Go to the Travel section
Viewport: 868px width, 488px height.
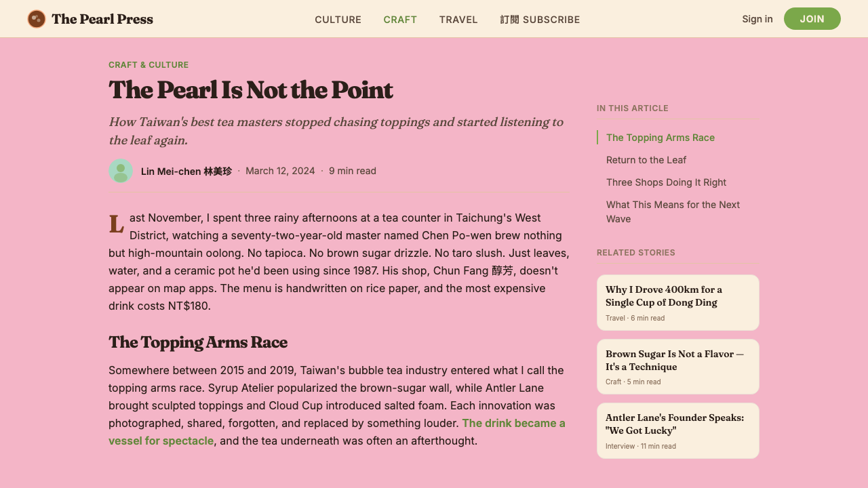[x=458, y=20]
